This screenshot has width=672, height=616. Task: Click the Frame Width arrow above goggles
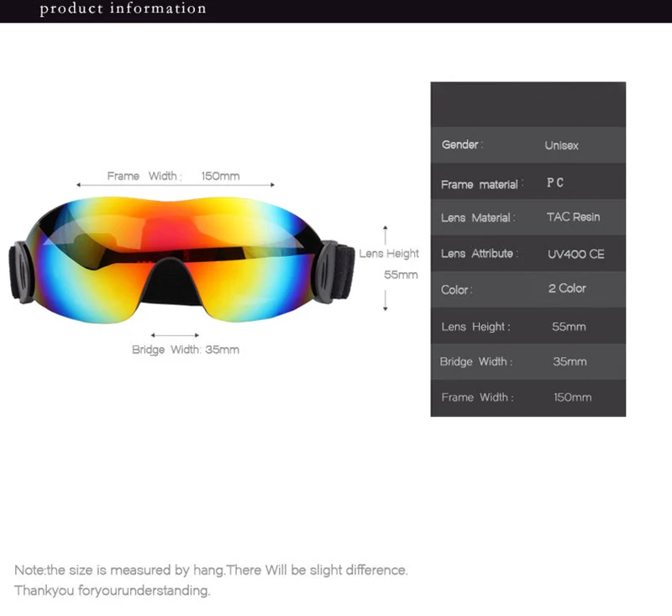click(176, 185)
